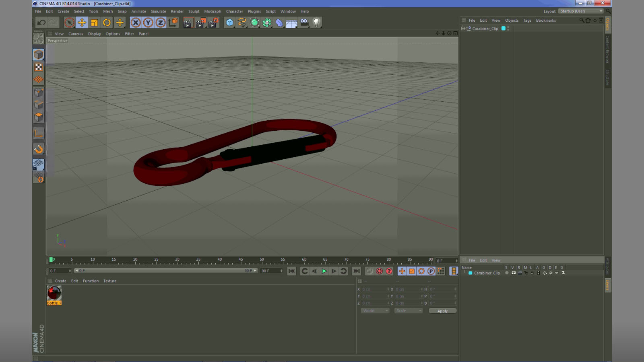Toggle coordinate system cube icon
This screenshot has width=644, height=362.
(x=173, y=23)
